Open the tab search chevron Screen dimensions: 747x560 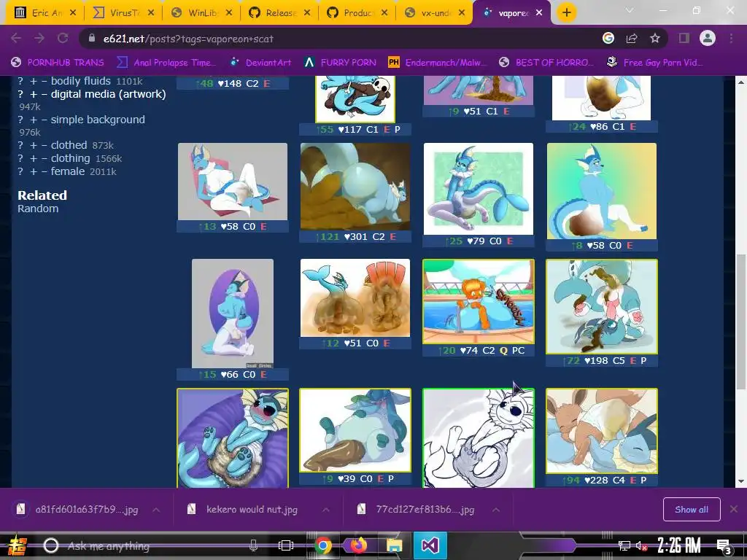coord(630,10)
